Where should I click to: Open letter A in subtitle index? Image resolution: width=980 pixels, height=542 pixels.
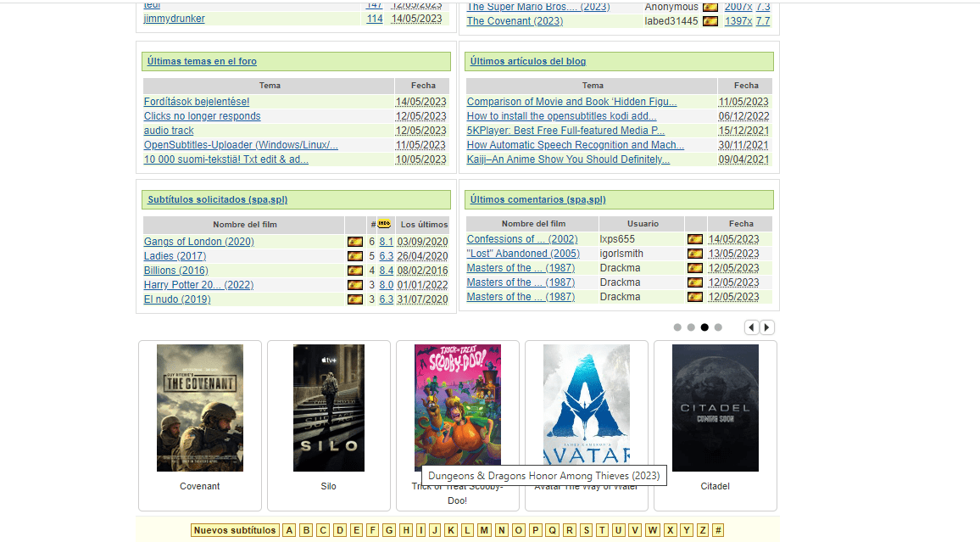290,530
